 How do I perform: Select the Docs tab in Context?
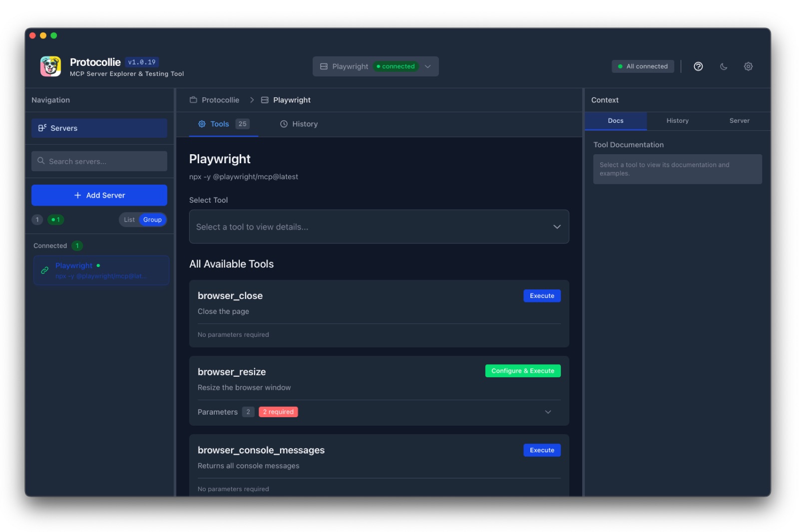[x=616, y=121]
